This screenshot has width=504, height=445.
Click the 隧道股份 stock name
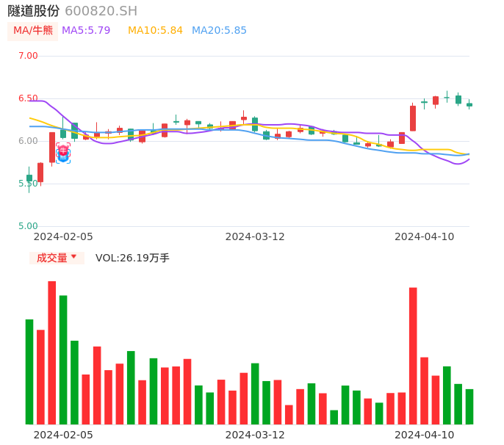point(34,11)
